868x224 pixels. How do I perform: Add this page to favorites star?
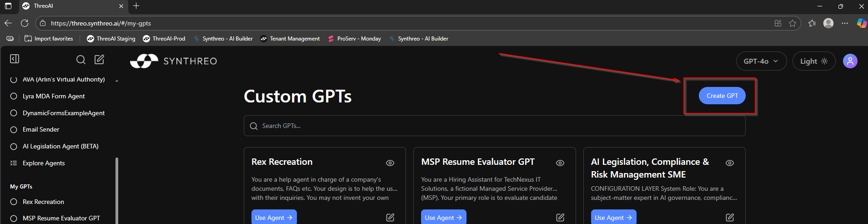pyautogui.click(x=793, y=23)
